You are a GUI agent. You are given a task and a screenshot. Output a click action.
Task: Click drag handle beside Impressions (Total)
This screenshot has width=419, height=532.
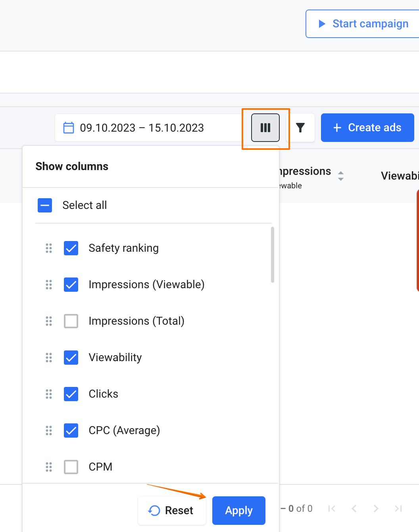[x=49, y=321]
